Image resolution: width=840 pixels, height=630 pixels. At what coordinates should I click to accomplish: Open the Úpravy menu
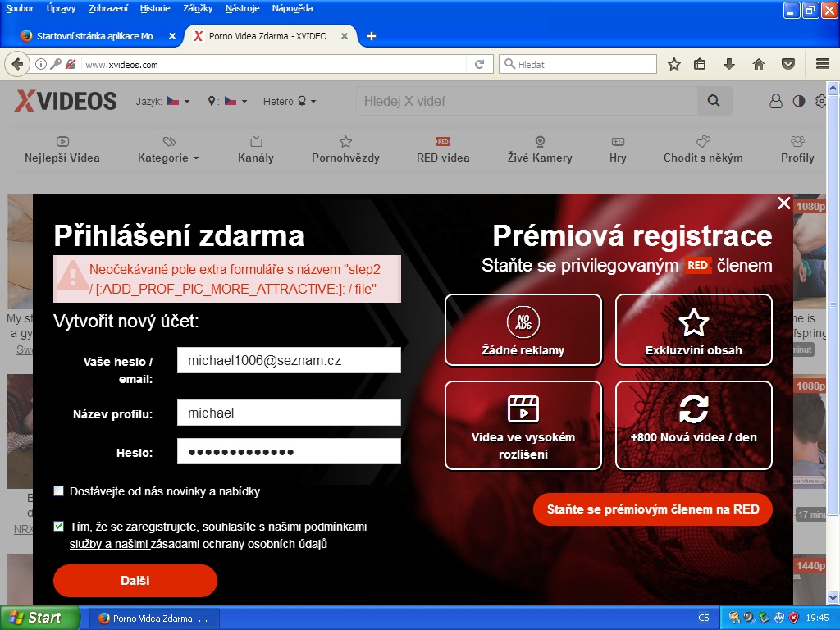pos(61,8)
